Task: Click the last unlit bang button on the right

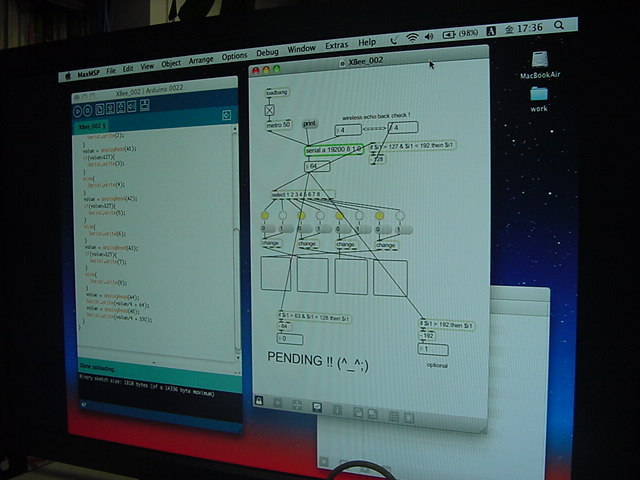Action: (x=400, y=216)
